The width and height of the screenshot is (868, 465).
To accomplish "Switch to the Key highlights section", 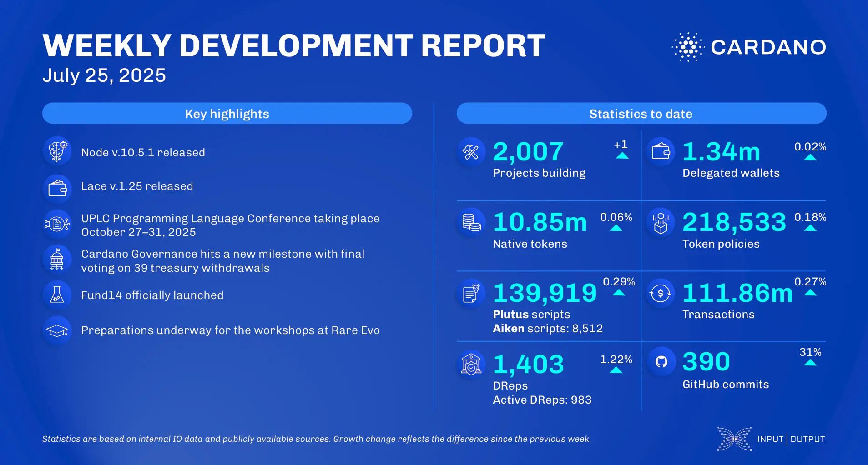I will click(x=227, y=114).
